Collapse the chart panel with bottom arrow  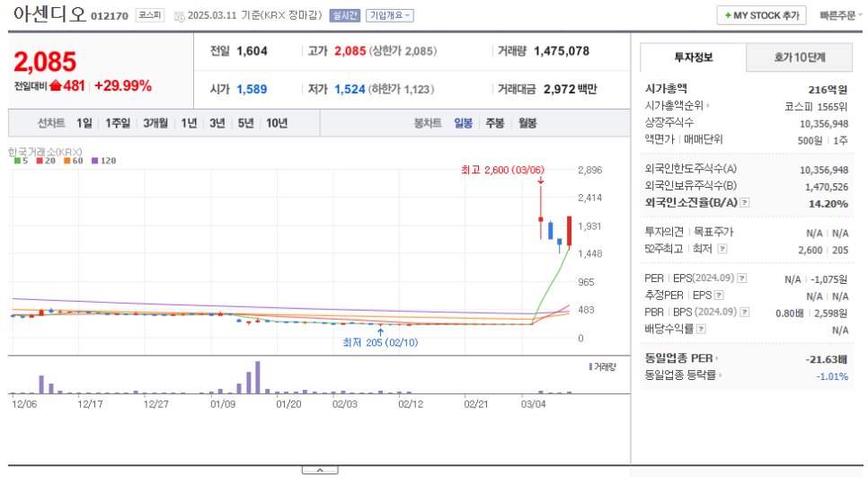[320, 470]
